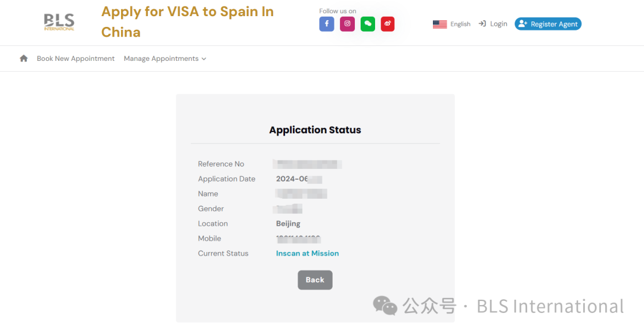The width and height of the screenshot is (644, 332).
Task: Click the WeChat social icon
Action: click(x=367, y=24)
